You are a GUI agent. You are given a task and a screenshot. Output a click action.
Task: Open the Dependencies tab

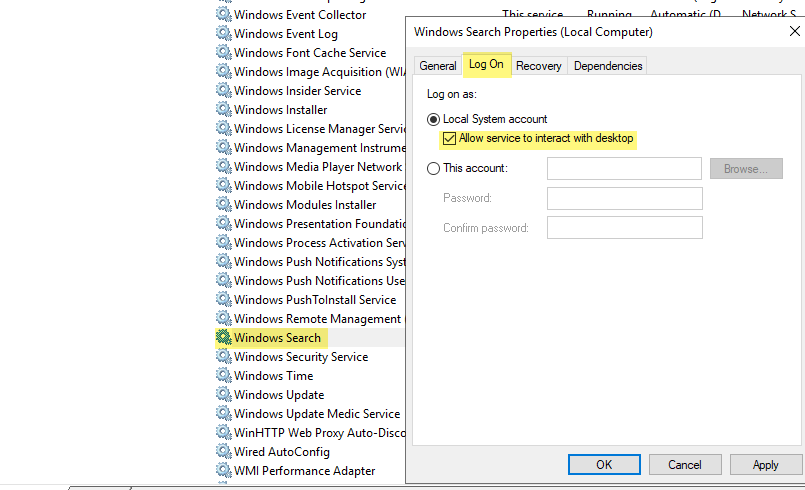coord(608,66)
